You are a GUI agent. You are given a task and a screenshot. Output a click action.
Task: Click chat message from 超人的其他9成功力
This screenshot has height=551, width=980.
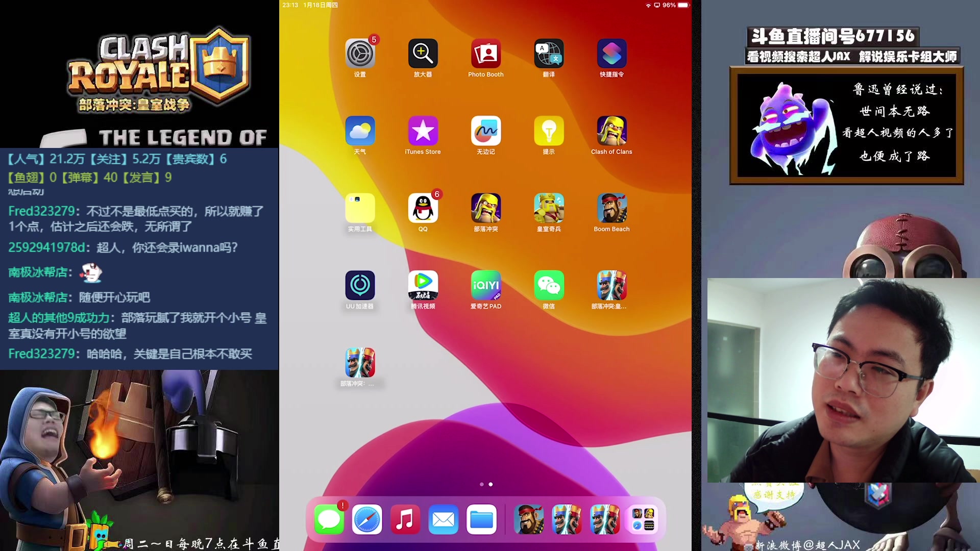[x=137, y=325]
